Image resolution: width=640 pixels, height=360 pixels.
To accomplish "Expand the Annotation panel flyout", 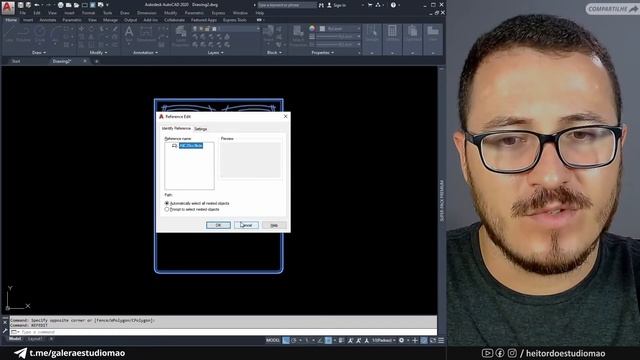I will coord(145,53).
